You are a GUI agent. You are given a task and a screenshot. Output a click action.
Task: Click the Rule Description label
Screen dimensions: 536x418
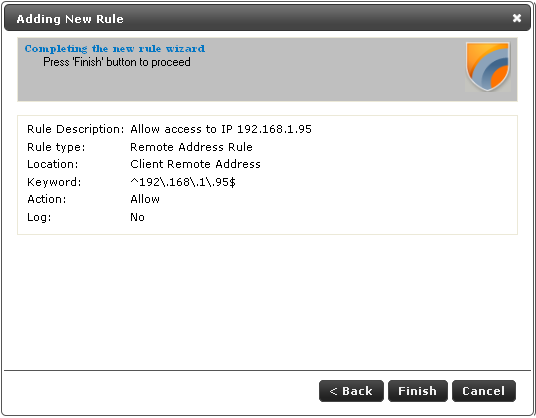(x=76, y=129)
